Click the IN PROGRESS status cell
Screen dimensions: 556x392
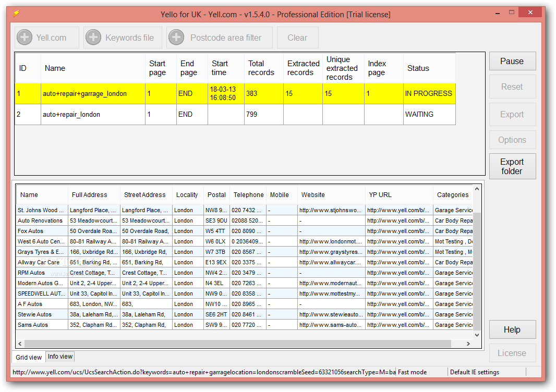(x=429, y=94)
